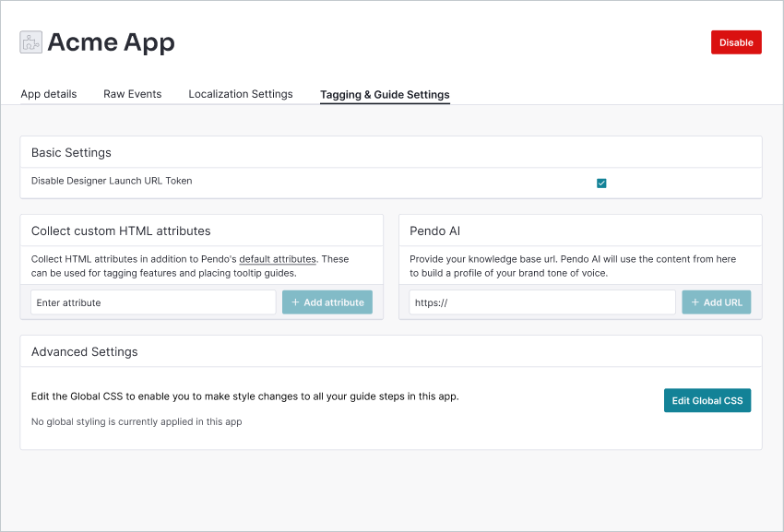Image resolution: width=784 pixels, height=532 pixels.
Task: Switch to the Raw Events tab
Action: tap(133, 94)
